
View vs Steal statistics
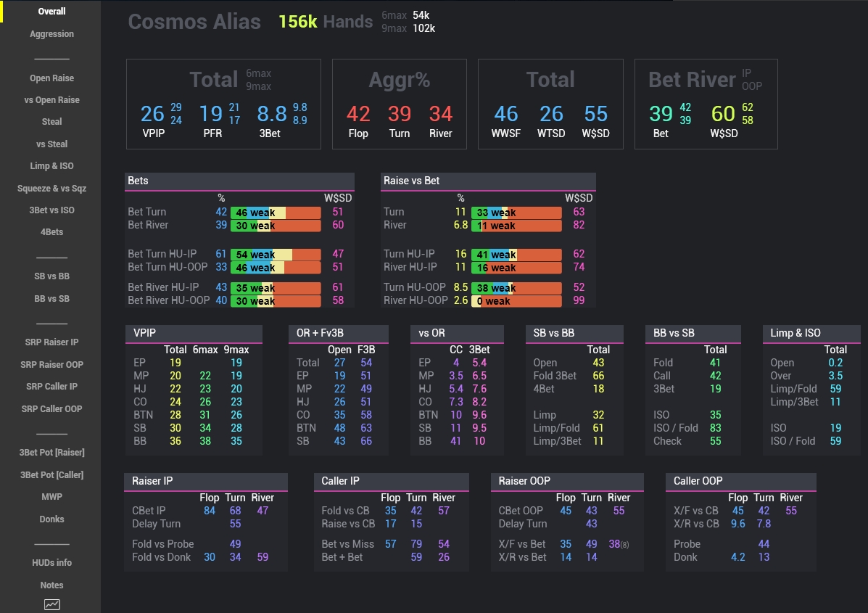point(51,144)
